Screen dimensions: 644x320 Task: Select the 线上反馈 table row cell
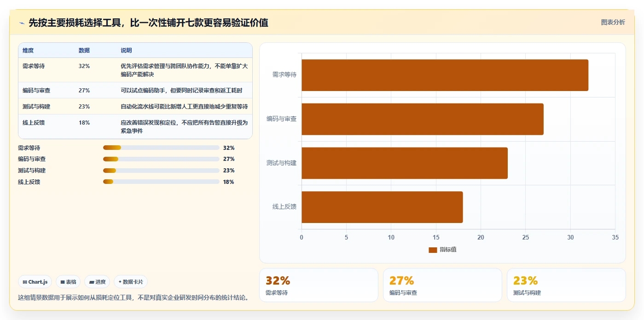[34, 123]
